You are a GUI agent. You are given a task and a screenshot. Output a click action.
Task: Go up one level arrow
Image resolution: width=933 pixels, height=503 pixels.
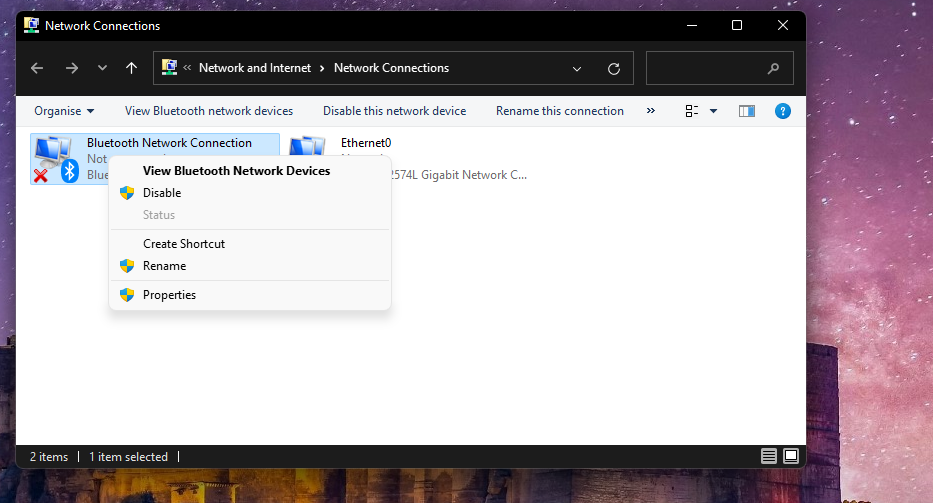click(x=132, y=68)
